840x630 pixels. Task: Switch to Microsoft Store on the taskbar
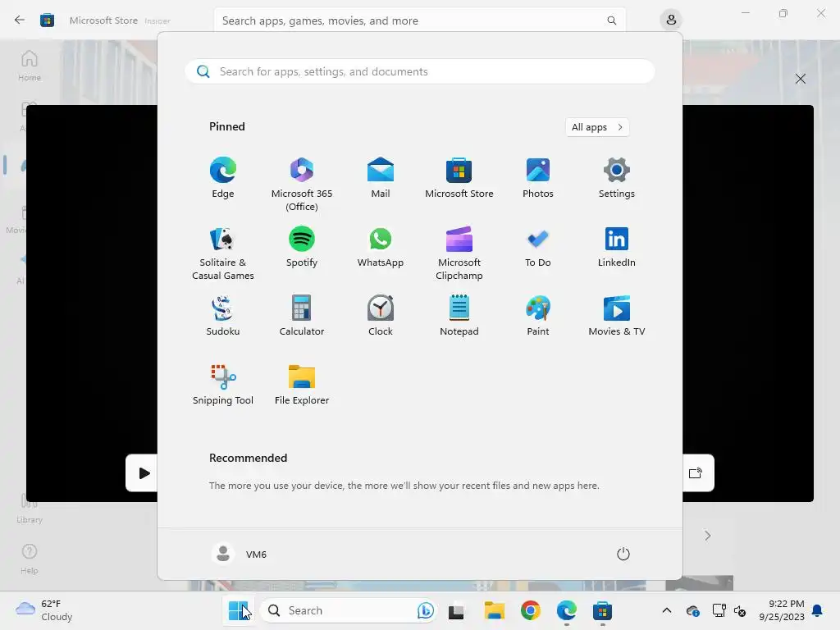click(603, 610)
